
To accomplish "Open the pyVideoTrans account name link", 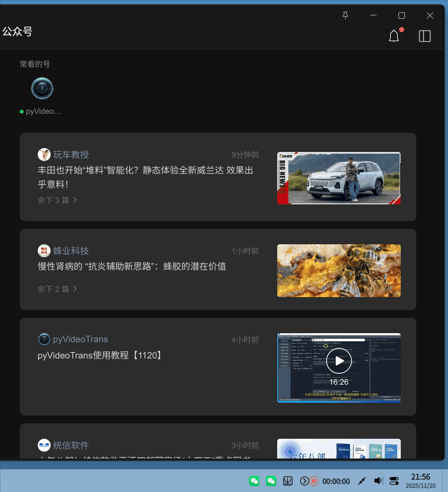I will click(80, 339).
